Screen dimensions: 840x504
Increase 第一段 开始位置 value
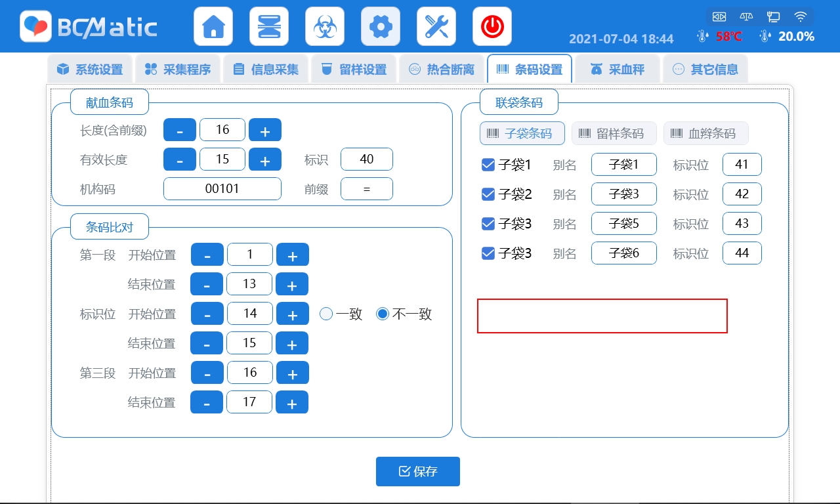coord(293,255)
